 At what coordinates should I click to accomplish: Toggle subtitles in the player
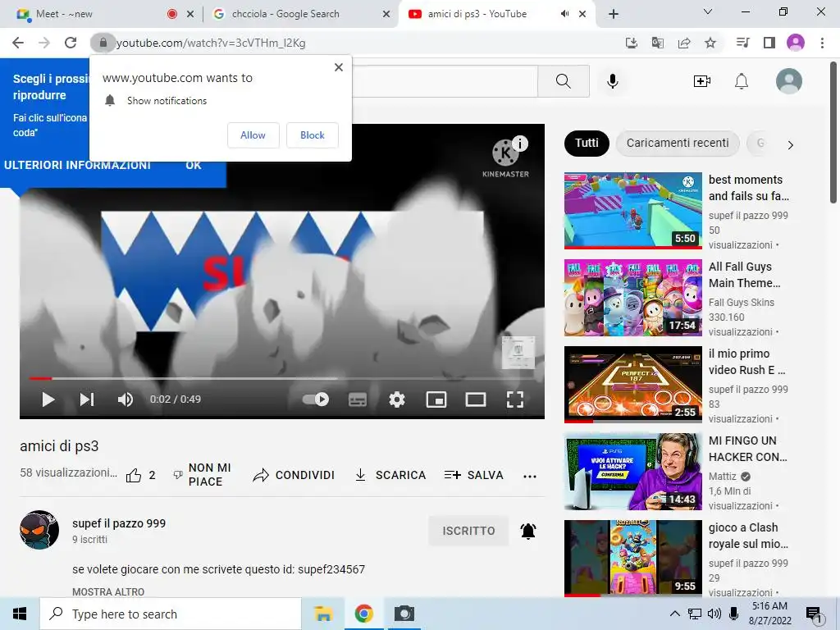coord(358,399)
